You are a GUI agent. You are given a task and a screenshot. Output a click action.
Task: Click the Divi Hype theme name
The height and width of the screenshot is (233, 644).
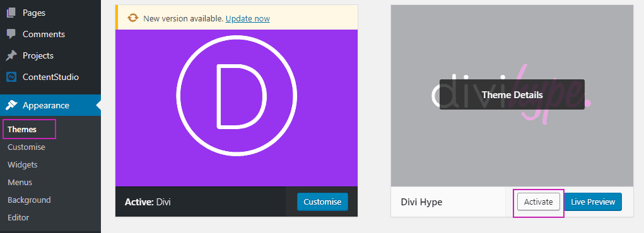(421, 202)
